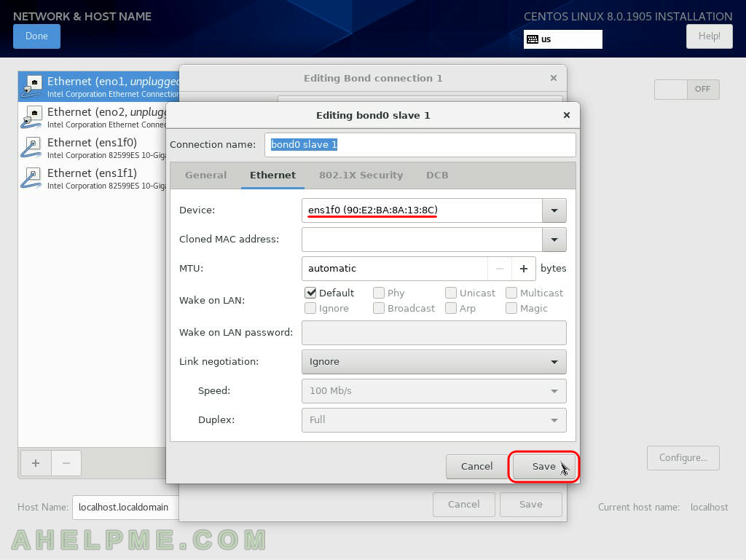The width and height of the screenshot is (746, 560).
Task: Select Ethernet (ens1f1) in device list
Action: pyautogui.click(x=93, y=178)
